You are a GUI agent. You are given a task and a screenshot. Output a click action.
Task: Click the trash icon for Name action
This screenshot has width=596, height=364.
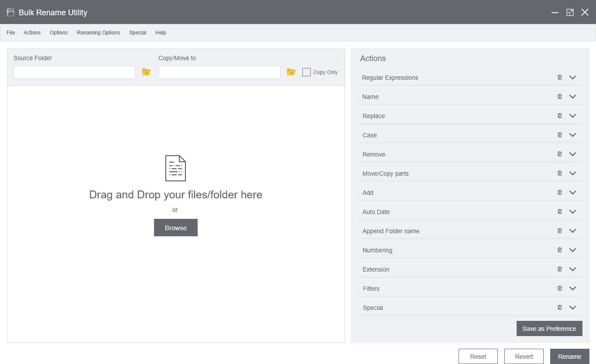(560, 96)
